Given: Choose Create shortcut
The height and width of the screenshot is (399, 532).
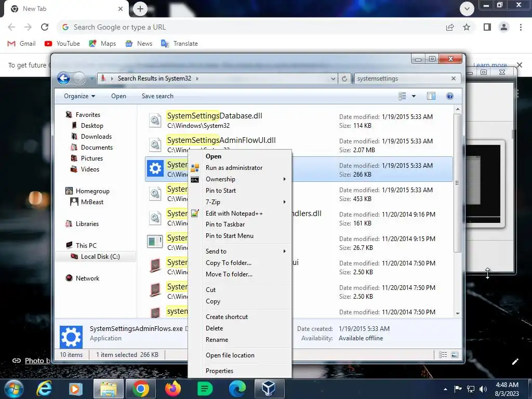Looking at the screenshot, I should [240, 317].
